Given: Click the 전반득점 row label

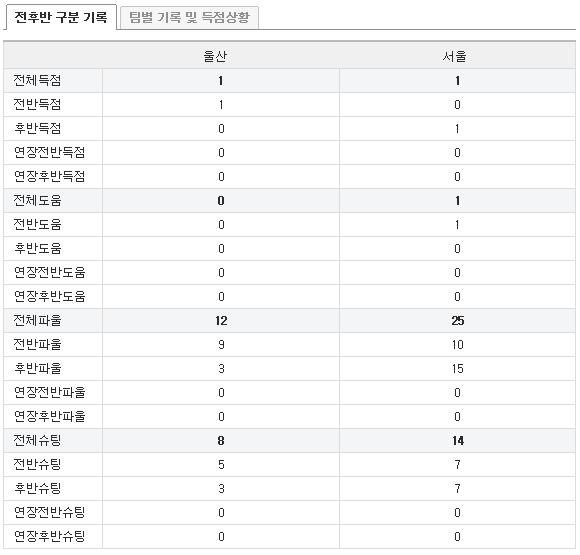Looking at the screenshot, I should click(x=37, y=104).
